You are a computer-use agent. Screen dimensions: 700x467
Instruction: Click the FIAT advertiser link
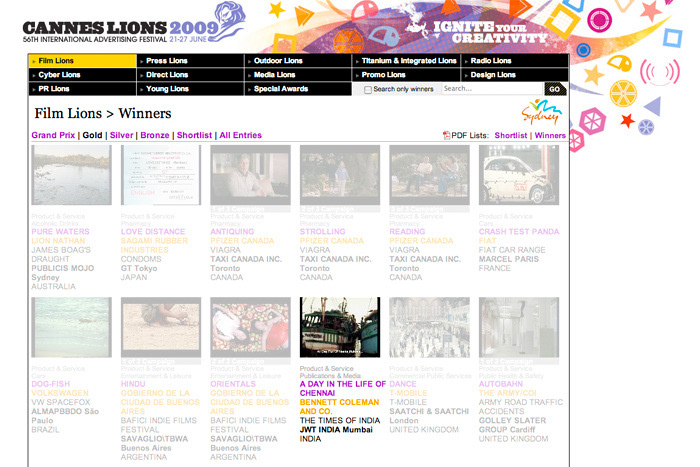[x=488, y=241]
